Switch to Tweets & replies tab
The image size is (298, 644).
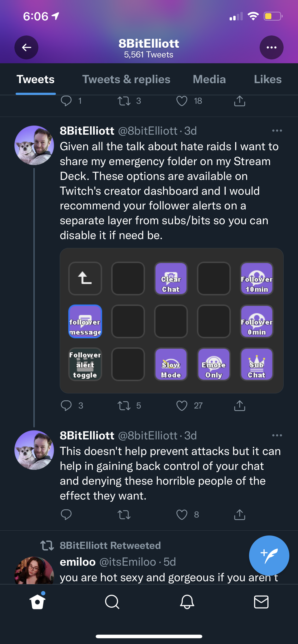point(126,80)
